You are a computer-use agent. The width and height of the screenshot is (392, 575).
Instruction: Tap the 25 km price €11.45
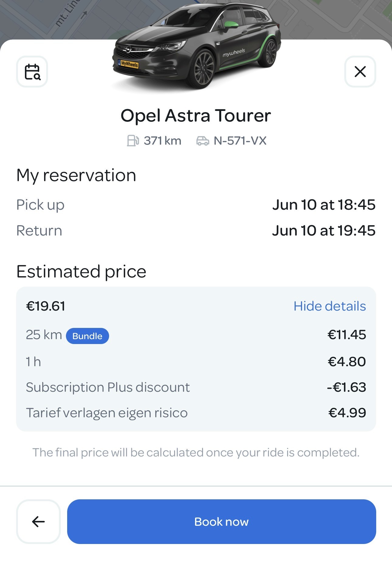click(x=347, y=335)
